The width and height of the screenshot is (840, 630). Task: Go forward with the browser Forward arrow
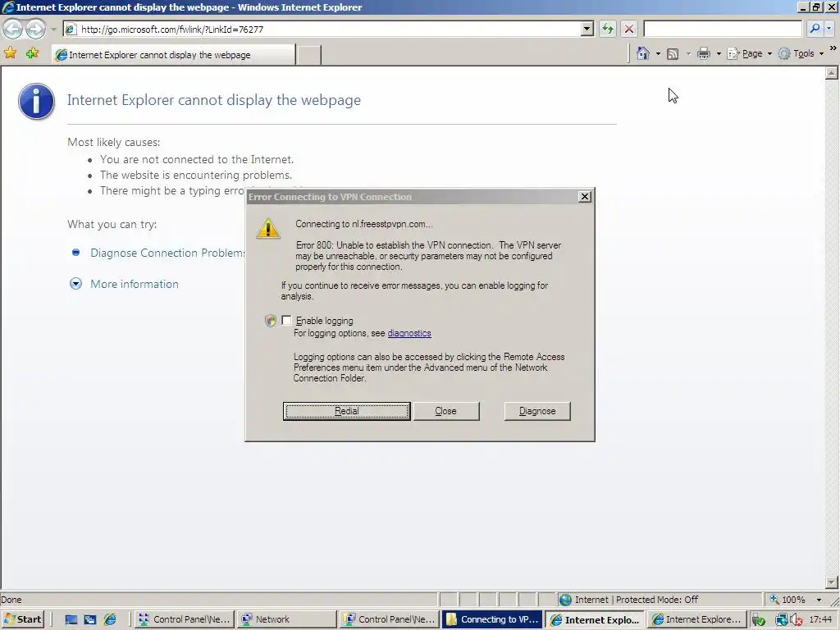[35, 29]
